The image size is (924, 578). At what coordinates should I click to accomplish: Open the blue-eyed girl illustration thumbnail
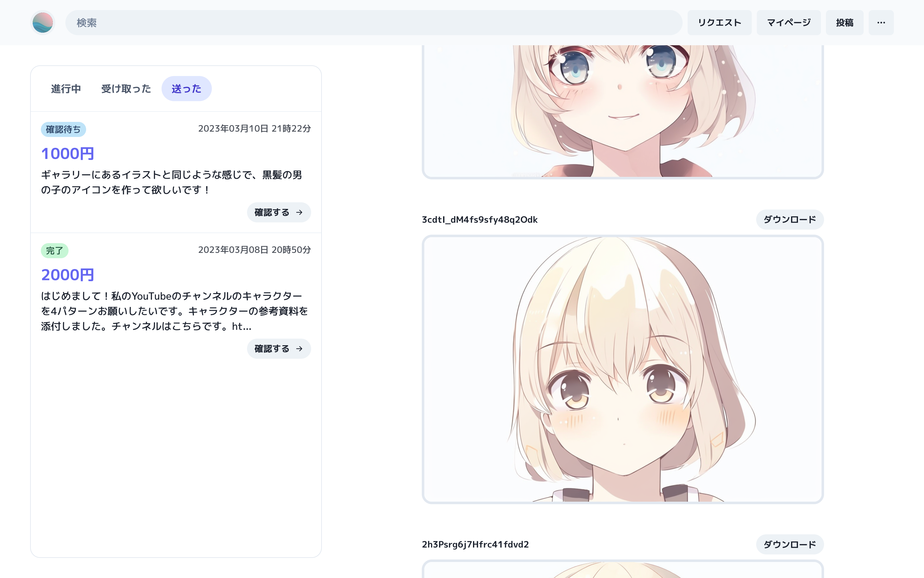[622, 111]
